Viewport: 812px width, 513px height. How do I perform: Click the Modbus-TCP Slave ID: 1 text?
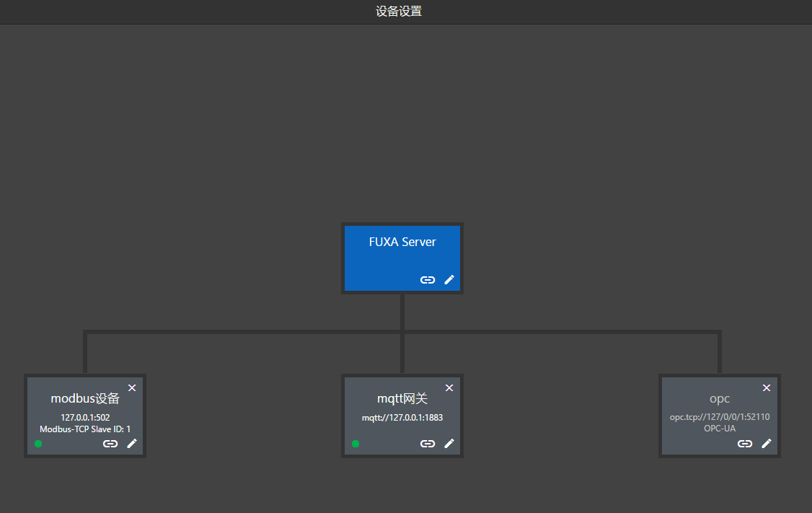pos(85,429)
